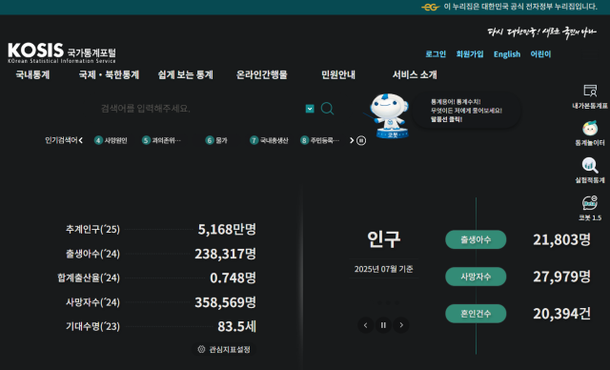Open the 통계놀이터 sidebar icon
This screenshot has width=610, height=370.
[590, 133]
